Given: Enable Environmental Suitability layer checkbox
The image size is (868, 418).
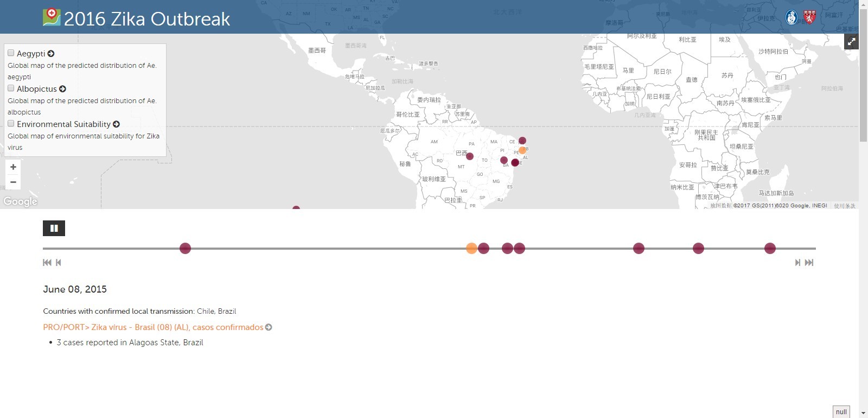Looking at the screenshot, I should 11,124.
